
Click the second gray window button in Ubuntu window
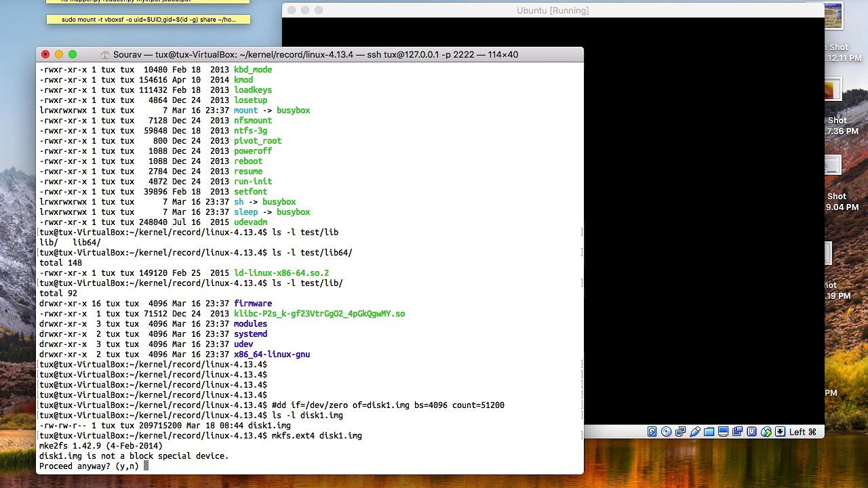click(305, 10)
